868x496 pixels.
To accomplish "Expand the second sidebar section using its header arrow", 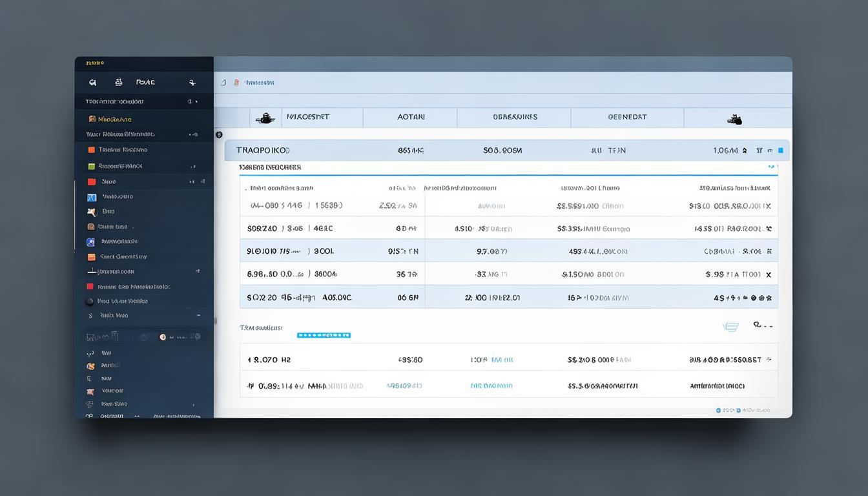I will 193,134.
